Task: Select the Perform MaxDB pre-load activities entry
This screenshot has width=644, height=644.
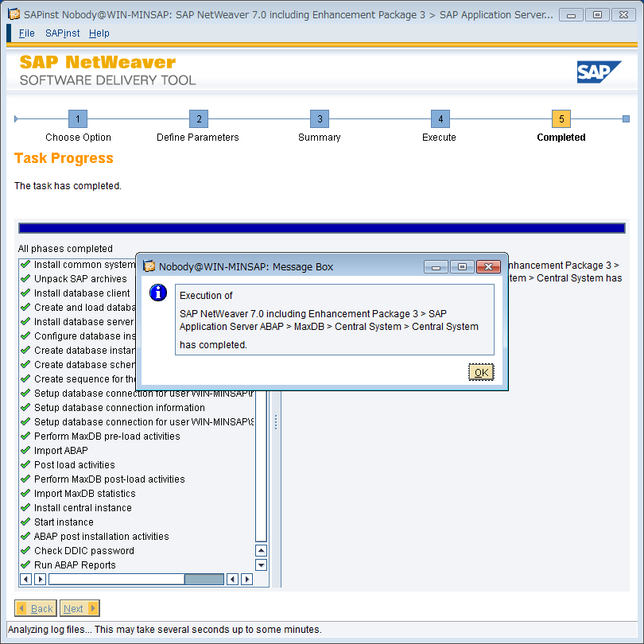Action: tap(95, 436)
